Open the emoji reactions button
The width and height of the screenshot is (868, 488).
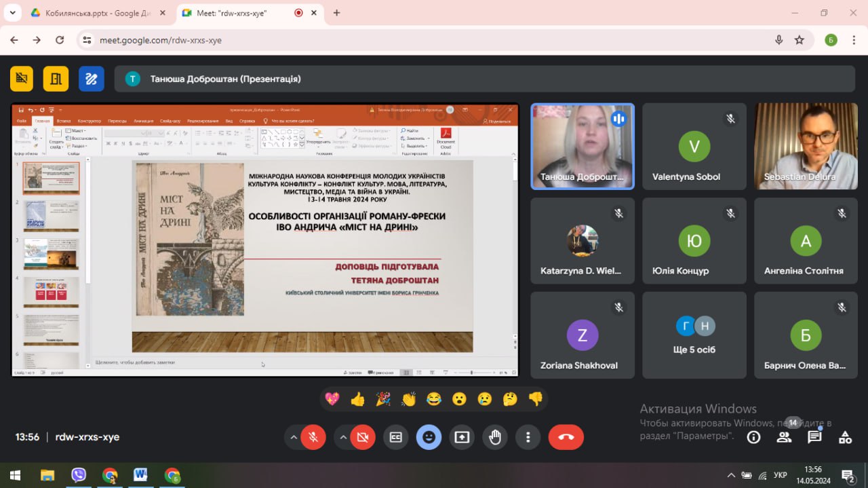coord(429,438)
